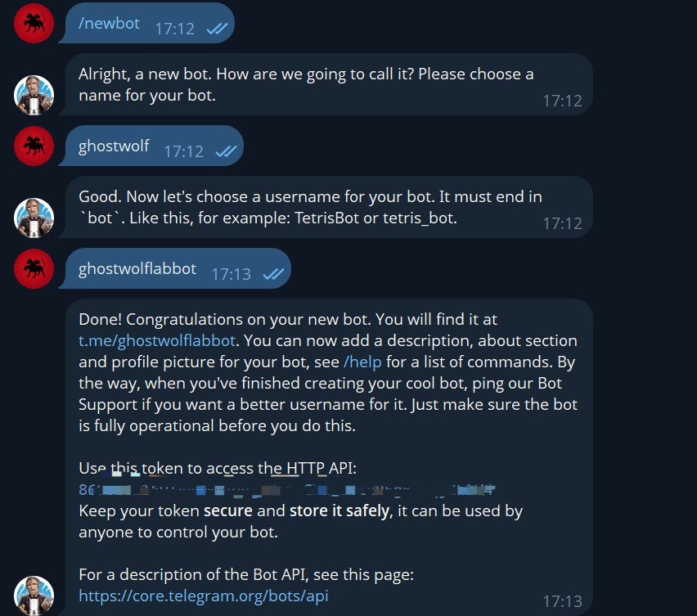Select BotFather avatar beside username prompt
This screenshot has height=616, width=697.
(x=34, y=218)
